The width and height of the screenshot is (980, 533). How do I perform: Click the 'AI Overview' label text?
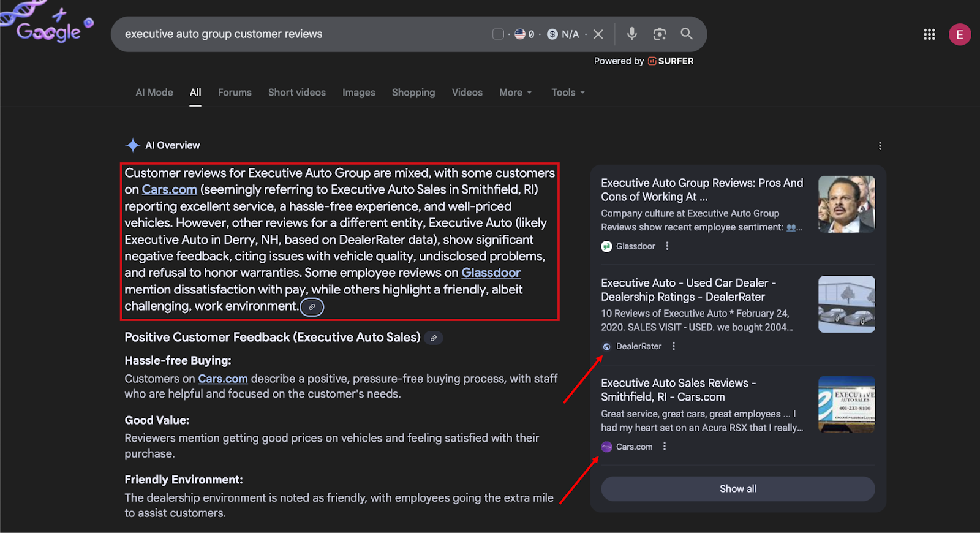click(172, 145)
